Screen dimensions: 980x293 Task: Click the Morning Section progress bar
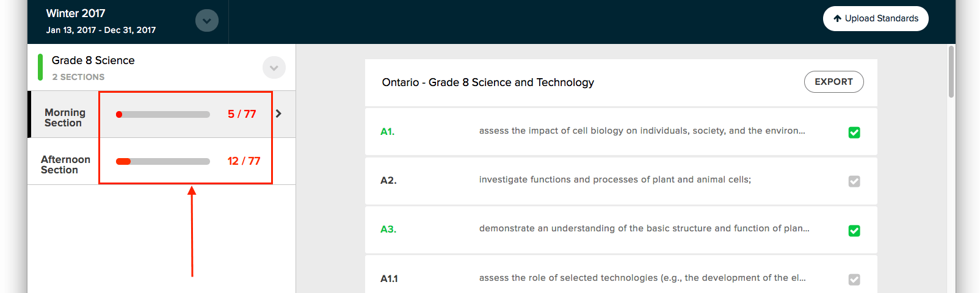click(163, 114)
